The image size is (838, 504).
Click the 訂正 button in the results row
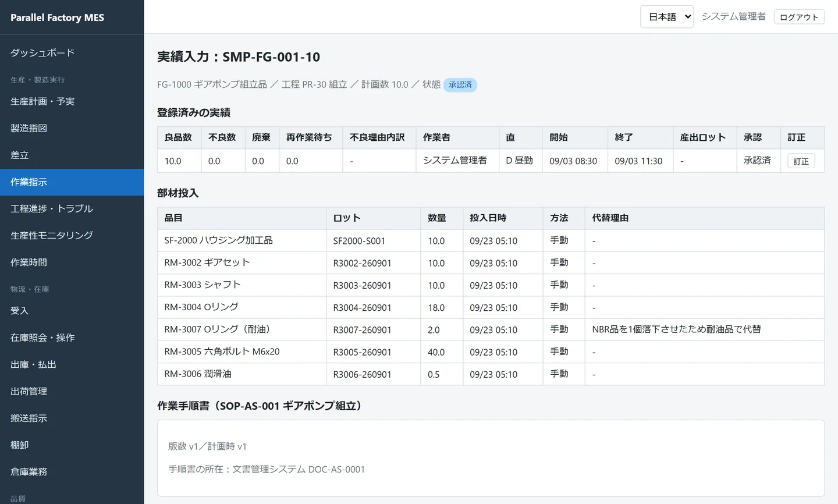click(801, 161)
